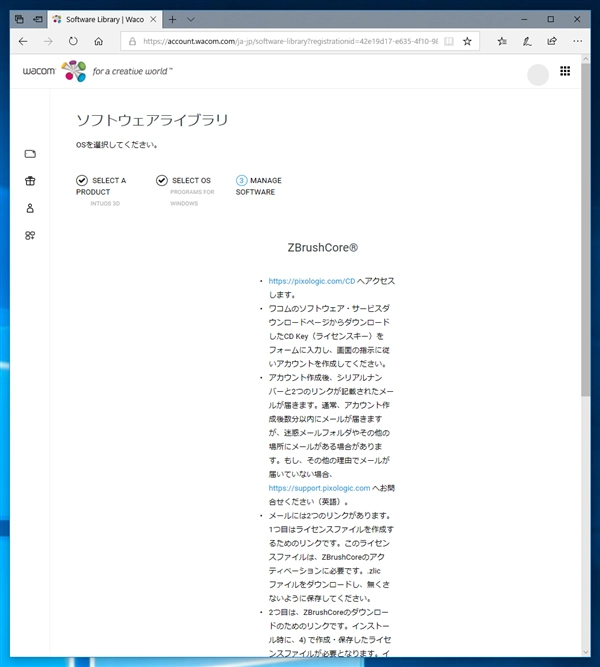Click the "for a creative world" tagline

pyautogui.click(x=133, y=71)
